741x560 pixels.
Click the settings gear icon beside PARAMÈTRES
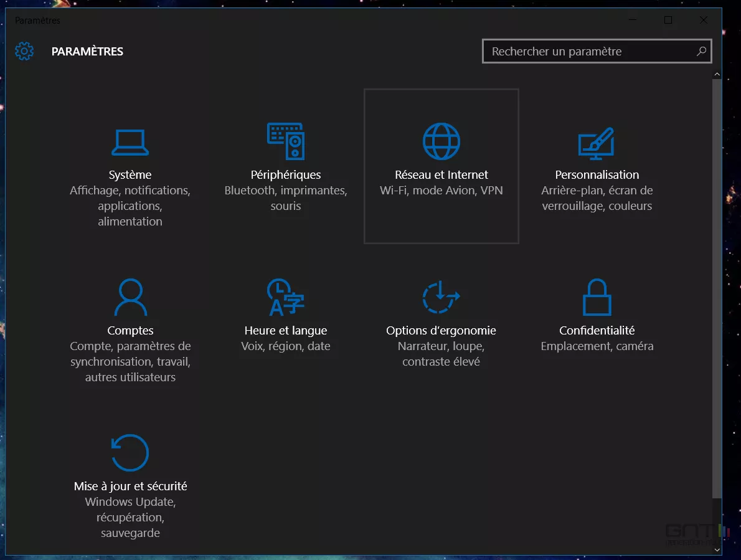pyautogui.click(x=24, y=51)
